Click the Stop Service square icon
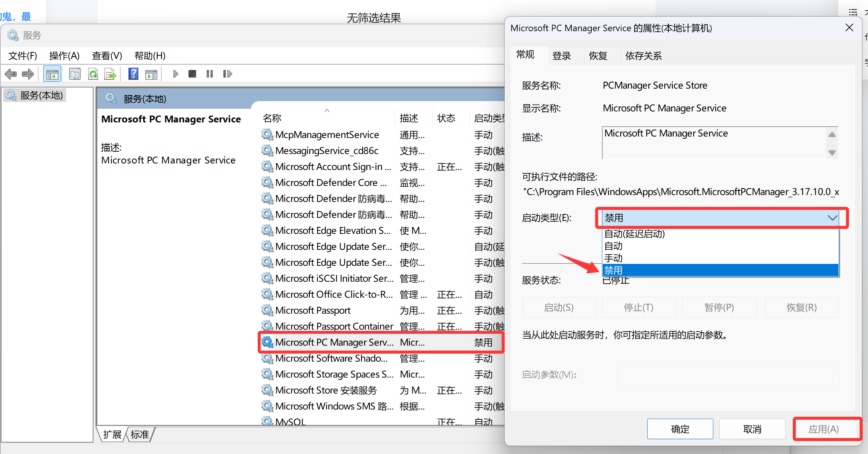This screenshot has width=868, height=454. point(192,74)
